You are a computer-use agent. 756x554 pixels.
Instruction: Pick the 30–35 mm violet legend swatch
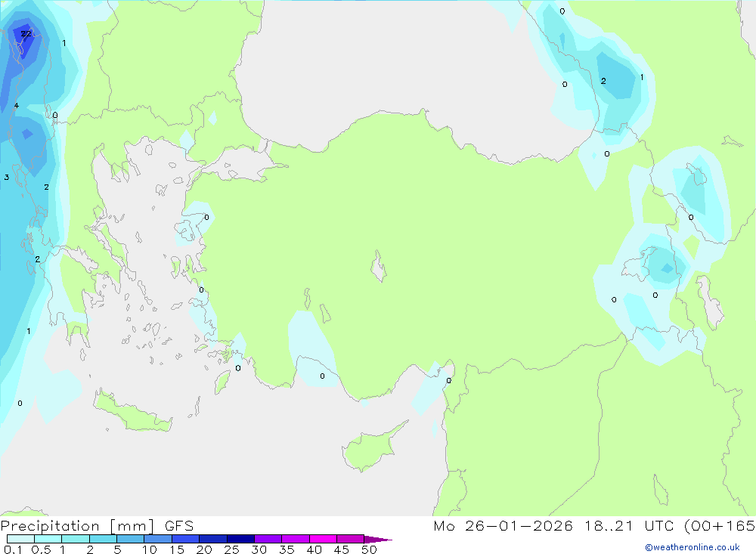[x=268, y=539]
